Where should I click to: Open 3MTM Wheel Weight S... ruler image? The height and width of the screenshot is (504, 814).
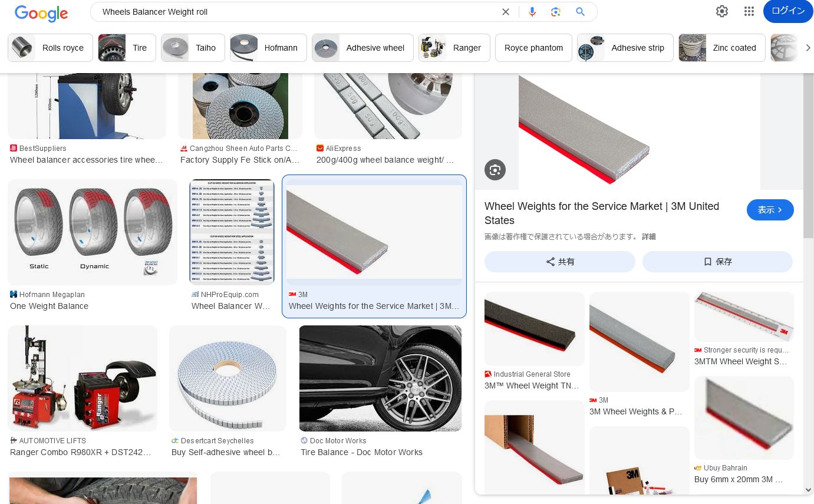[744, 317]
